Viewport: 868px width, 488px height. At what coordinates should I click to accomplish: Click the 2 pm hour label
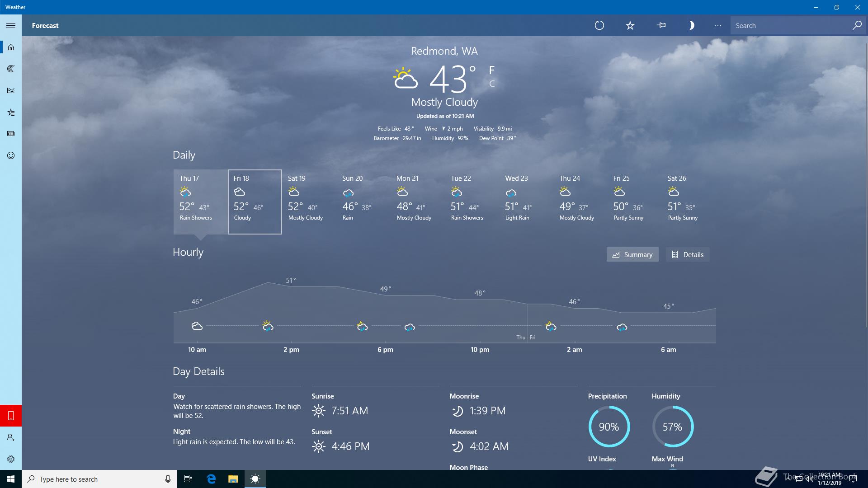pyautogui.click(x=291, y=350)
